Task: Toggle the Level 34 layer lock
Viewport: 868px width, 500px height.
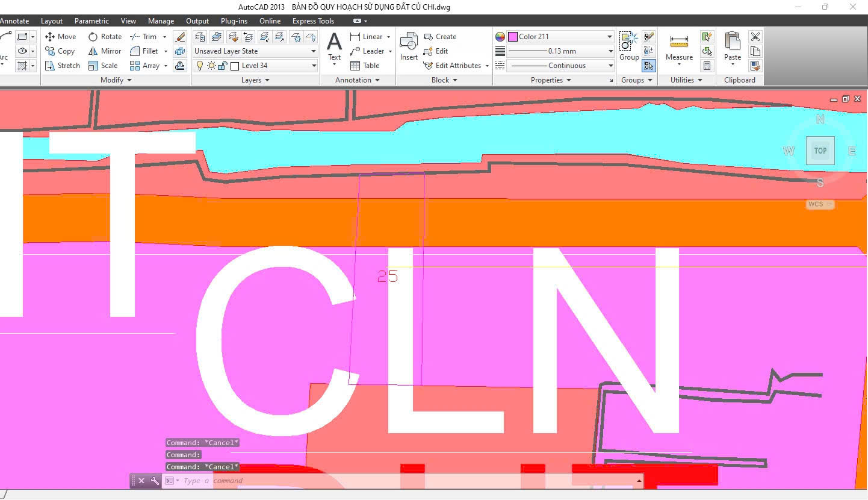Action: pos(222,66)
